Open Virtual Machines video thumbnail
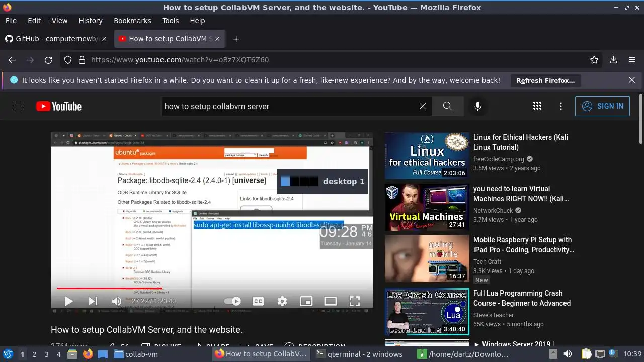Image resolution: width=644 pixels, height=362 pixels. point(427,207)
